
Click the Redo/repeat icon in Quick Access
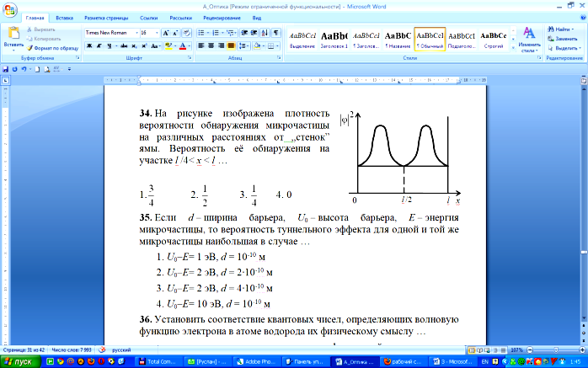click(x=14, y=69)
